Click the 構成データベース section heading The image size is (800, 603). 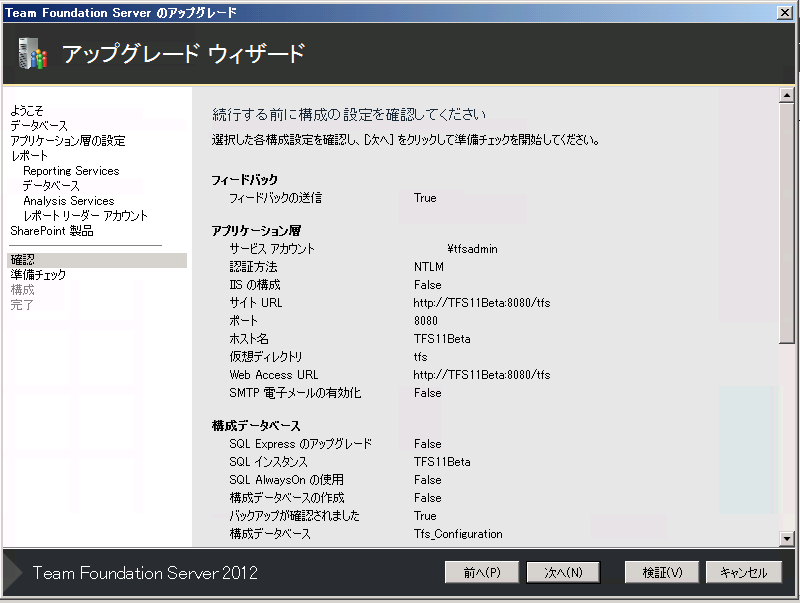(256, 425)
